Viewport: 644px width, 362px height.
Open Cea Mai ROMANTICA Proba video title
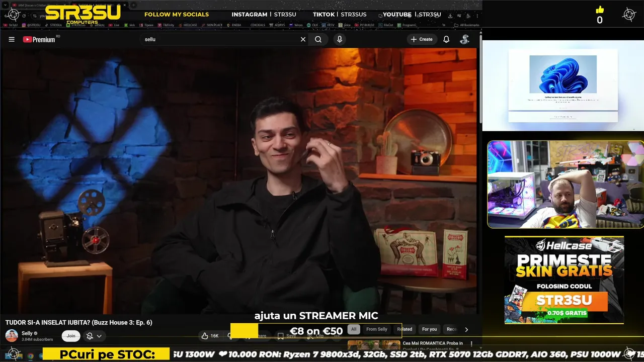point(433,343)
